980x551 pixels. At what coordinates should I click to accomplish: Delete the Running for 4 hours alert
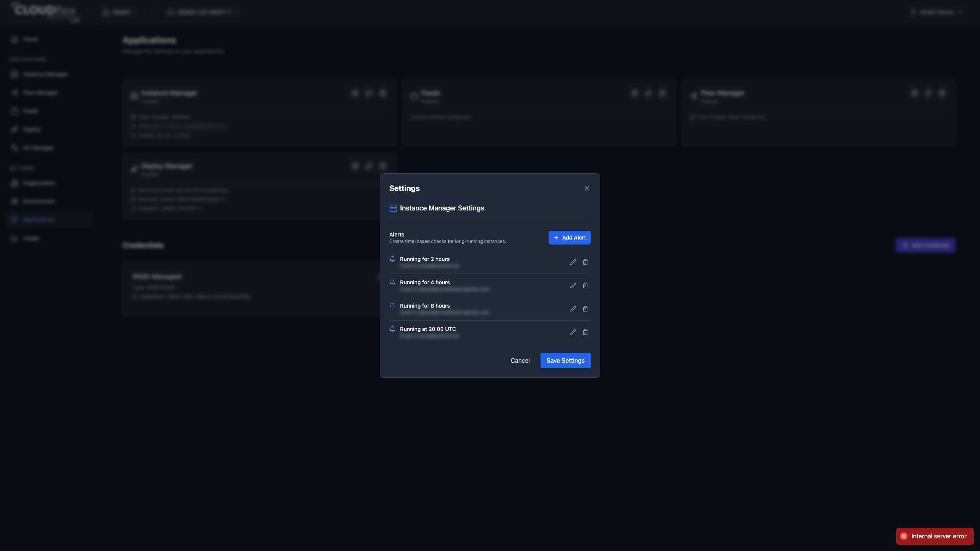click(x=585, y=285)
